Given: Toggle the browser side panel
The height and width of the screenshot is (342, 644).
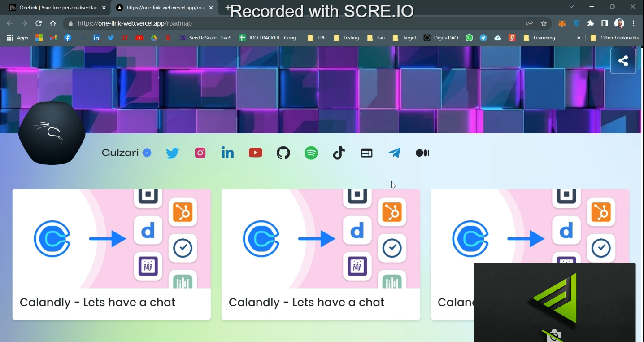Looking at the screenshot, I should pyautogui.click(x=605, y=23).
